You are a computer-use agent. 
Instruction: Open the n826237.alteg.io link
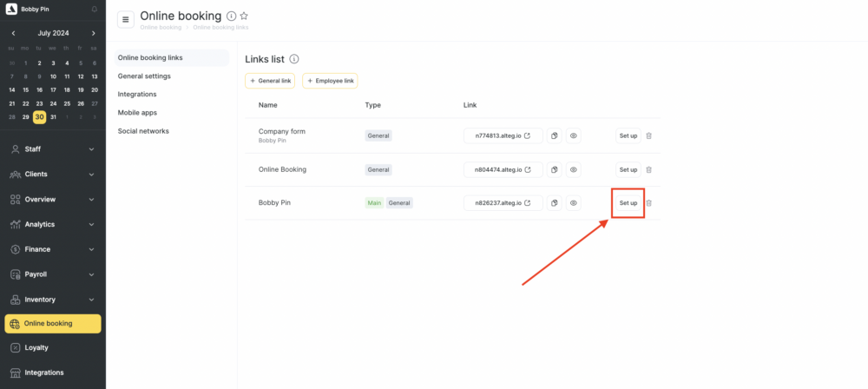(x=503, y=203)
